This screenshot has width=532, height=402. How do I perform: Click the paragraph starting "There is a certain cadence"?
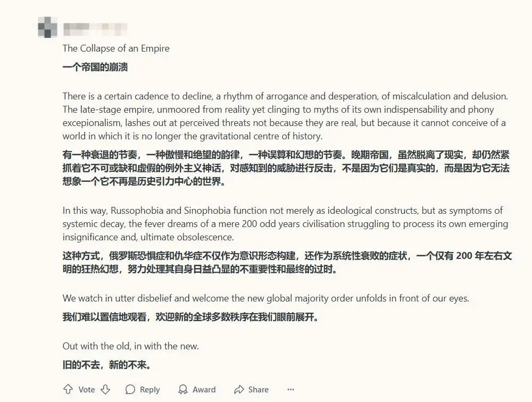click(285, 116)
